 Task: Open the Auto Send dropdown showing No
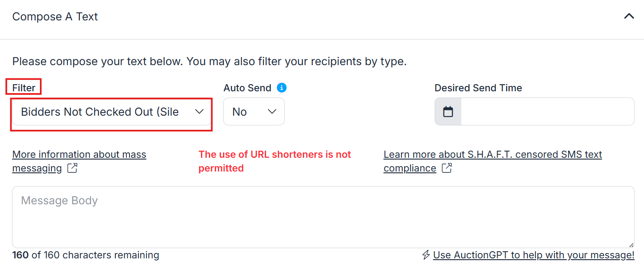click(254, 112)
